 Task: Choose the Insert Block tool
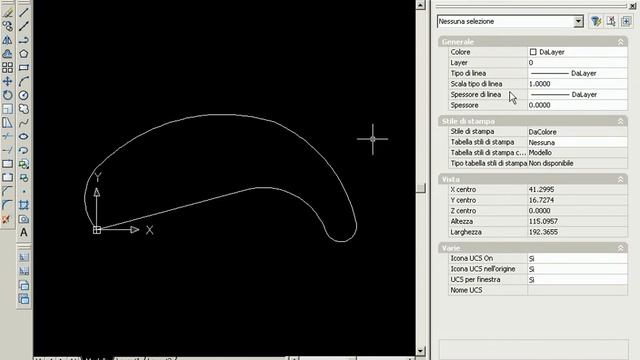pyautogui.click(x=24, y=164)
